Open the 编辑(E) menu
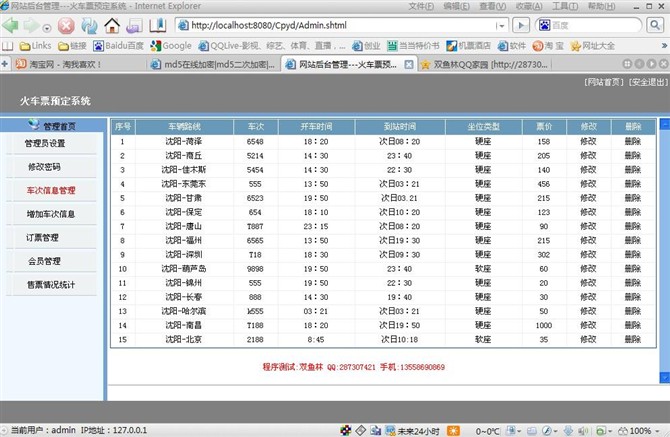 click(456, 6)
